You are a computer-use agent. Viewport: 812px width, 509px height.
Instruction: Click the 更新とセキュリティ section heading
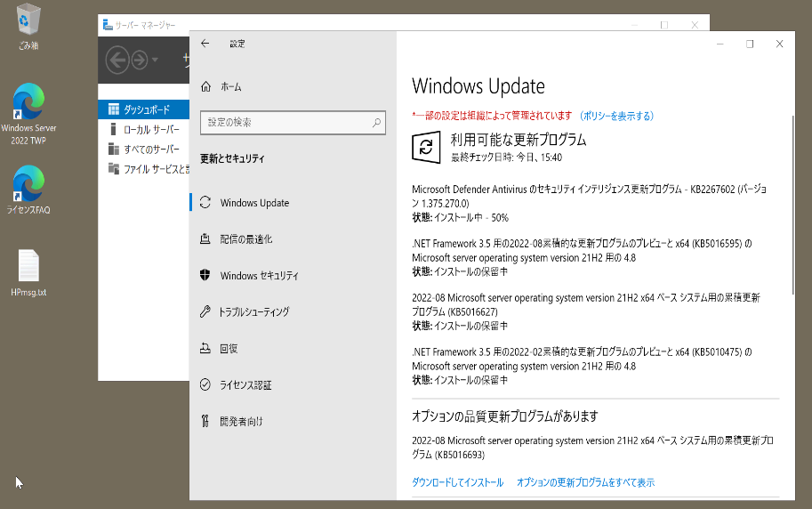coord(232,158)
